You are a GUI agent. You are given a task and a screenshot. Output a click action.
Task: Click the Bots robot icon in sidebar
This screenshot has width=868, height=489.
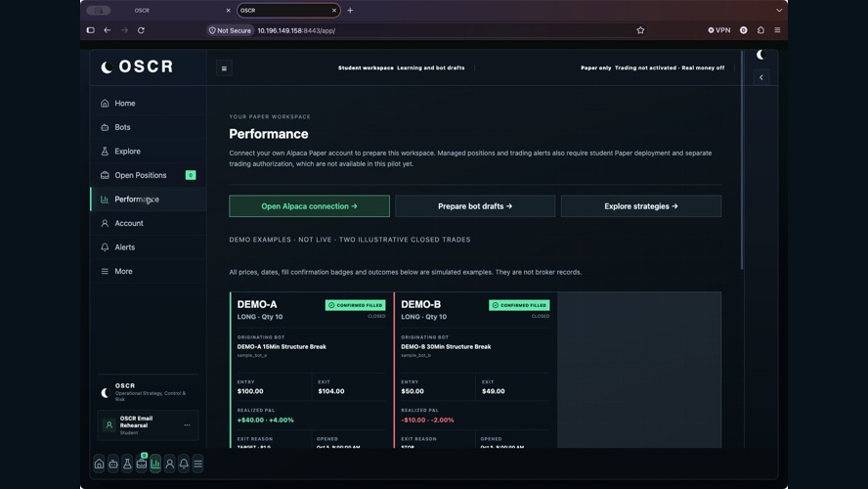[105, 127]
